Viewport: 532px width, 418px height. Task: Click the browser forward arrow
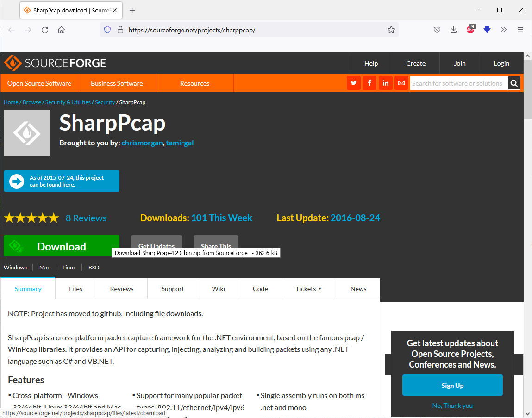pos(28,30)
